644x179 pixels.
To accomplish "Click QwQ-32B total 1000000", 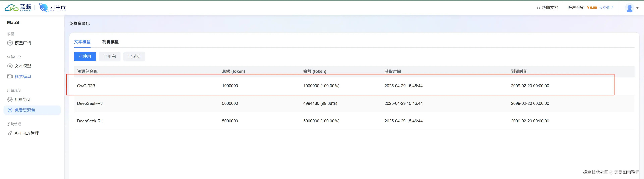I will coord(230,86).
